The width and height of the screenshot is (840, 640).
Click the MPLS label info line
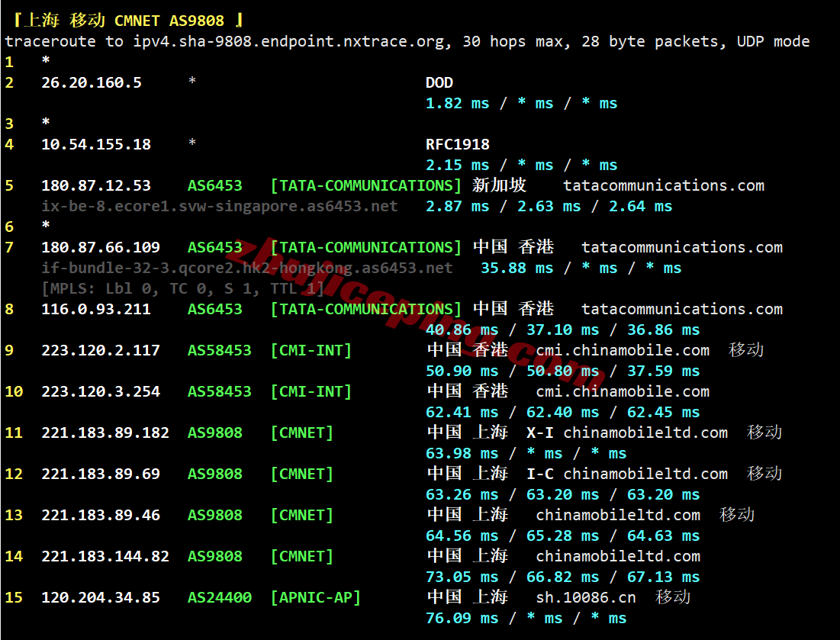[182, 288]
